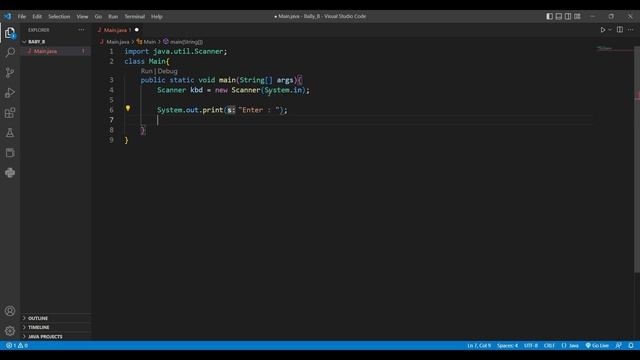Open editor More Actions ellipsis
Image resolution: width=640 pixels, height=360 pixels.
pyautogui.click(x=631, y=30)
